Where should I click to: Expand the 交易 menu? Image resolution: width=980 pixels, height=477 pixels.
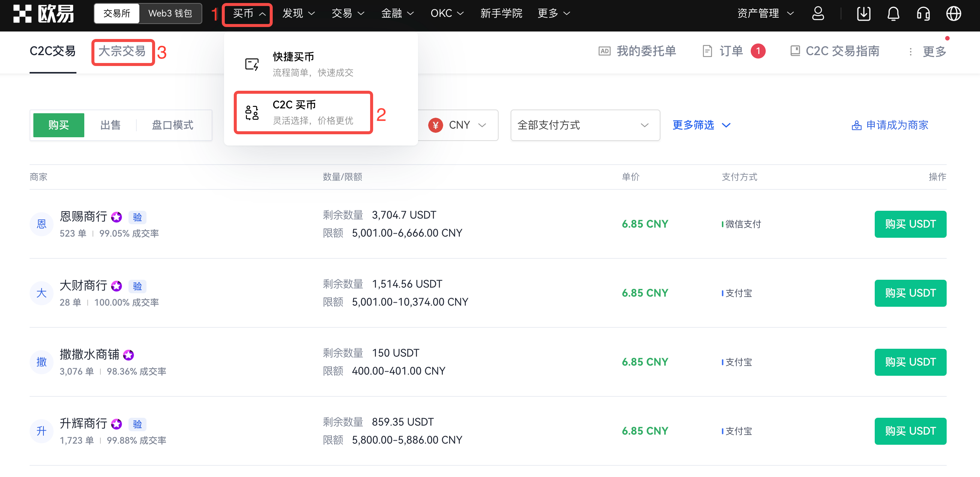tap(348, 14)
